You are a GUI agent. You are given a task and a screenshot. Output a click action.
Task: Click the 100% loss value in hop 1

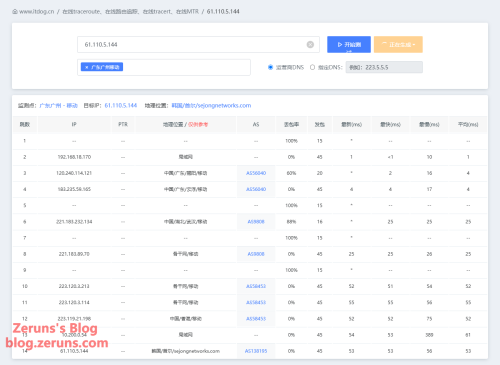click(291, 141)
